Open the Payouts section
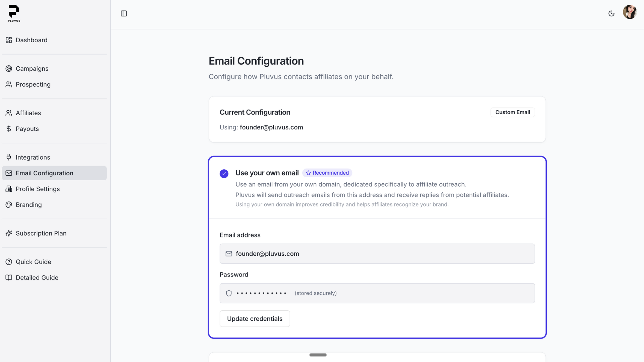The height and width of the screenshot is (362, 644). 54,129
